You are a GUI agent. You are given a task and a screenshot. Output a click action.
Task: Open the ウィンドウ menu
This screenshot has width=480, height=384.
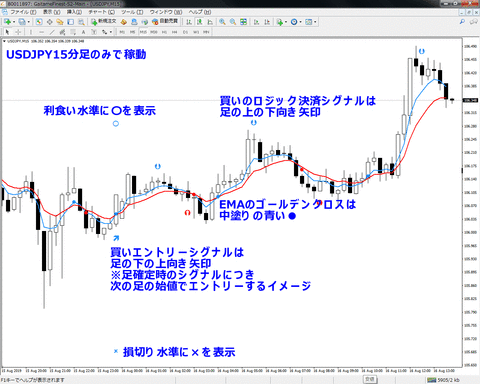166,12
